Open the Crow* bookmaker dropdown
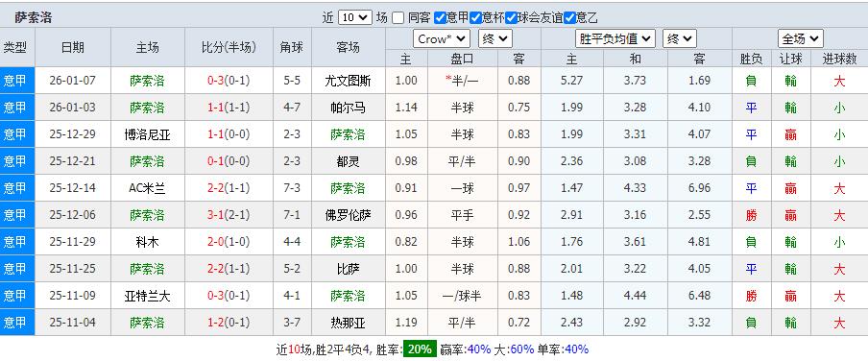 pos(442,38)
